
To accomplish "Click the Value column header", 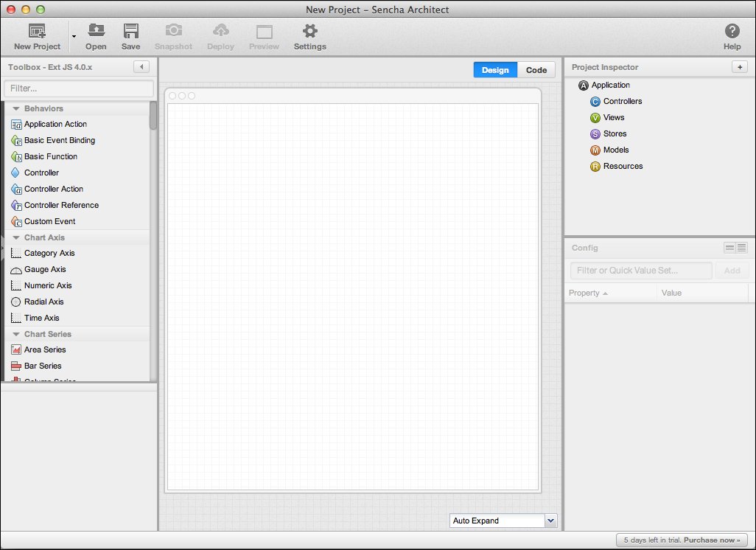I will (702, 293).
